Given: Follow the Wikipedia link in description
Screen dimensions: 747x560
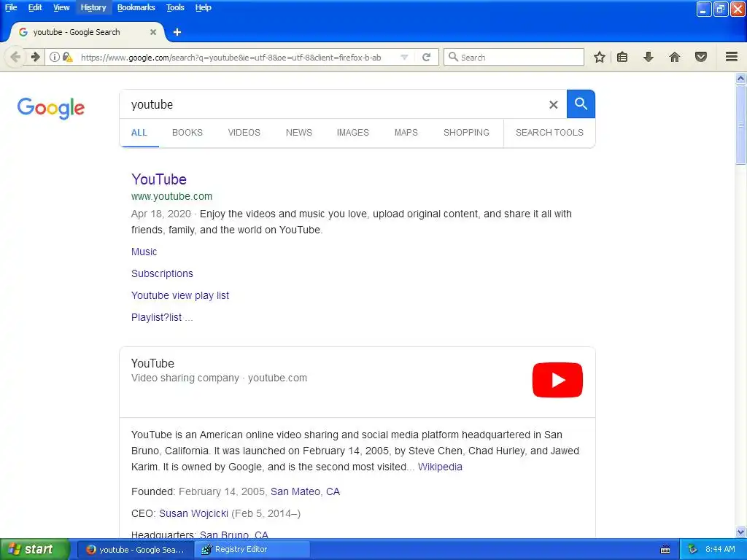Looking at the screenshot, I should coord(440,467).
